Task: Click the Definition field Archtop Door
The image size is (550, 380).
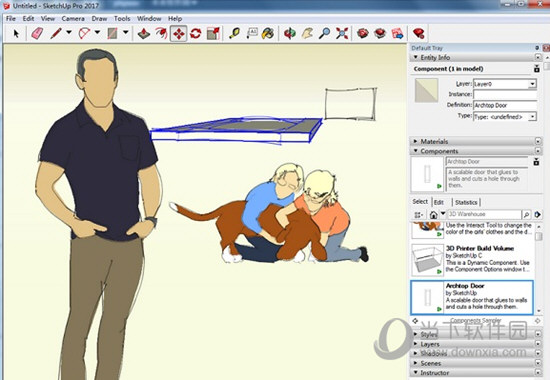Action: click(505, 105)
